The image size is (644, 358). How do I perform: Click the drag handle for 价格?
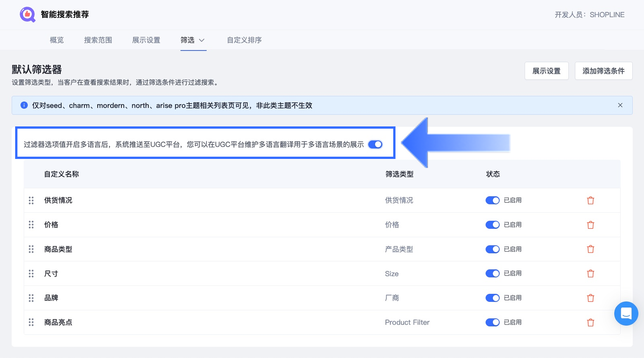(x=31, y=225)
